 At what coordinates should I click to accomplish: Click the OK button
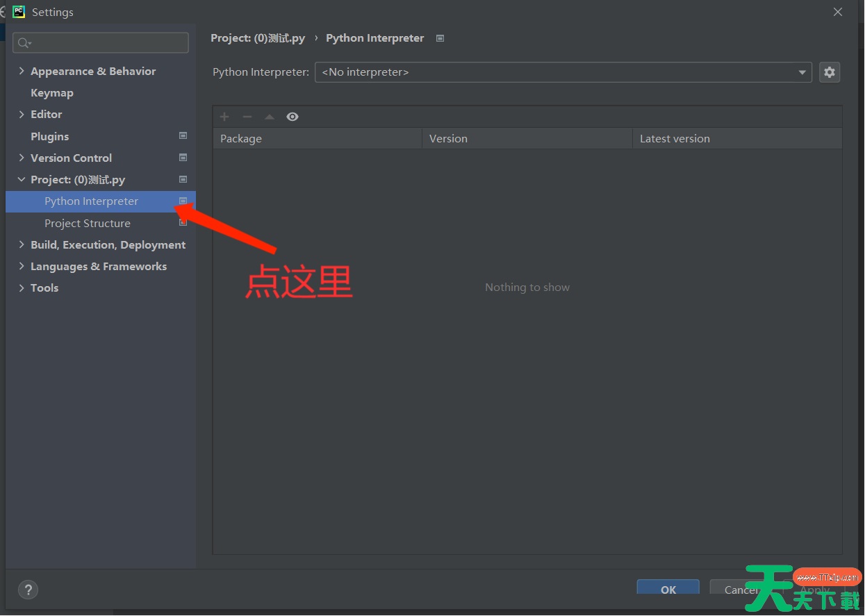pyautogui.click(x=668, y=589)
